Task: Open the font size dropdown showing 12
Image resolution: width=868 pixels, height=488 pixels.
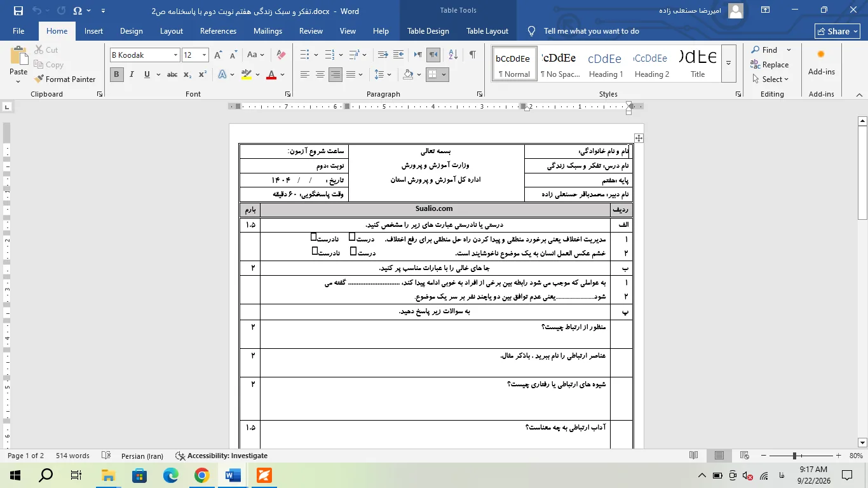Action: point(204,55)
